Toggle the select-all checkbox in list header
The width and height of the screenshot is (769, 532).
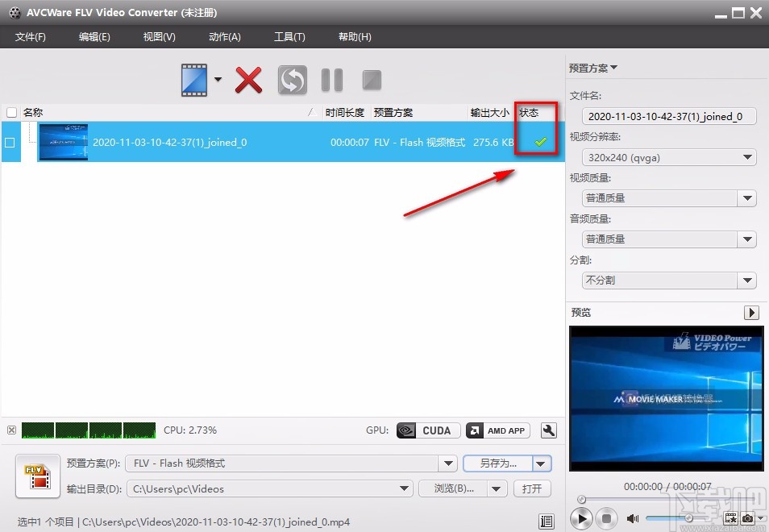click(x=12, y=113)
